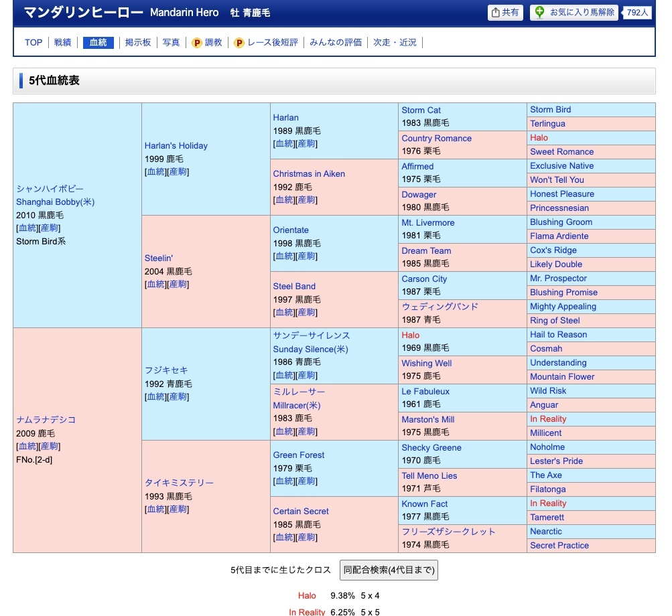Open Millracer(米) link

(x=297, y=405)
